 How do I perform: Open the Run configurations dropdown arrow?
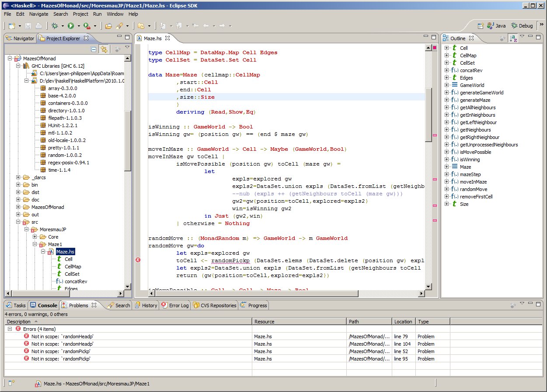coord(78,26)
